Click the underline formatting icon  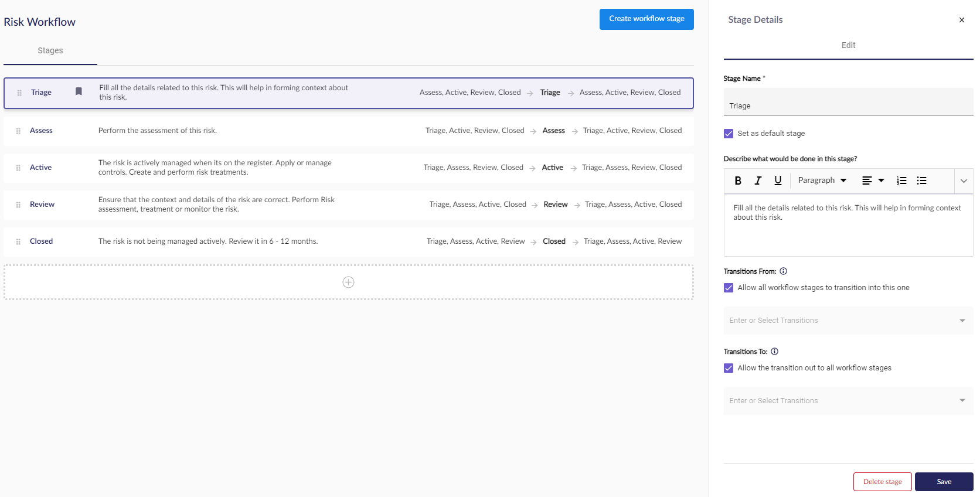tap(778, 181)
